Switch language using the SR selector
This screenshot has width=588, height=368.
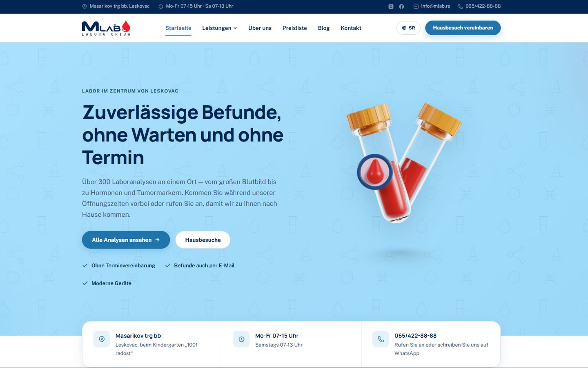(x=408, y=28)
